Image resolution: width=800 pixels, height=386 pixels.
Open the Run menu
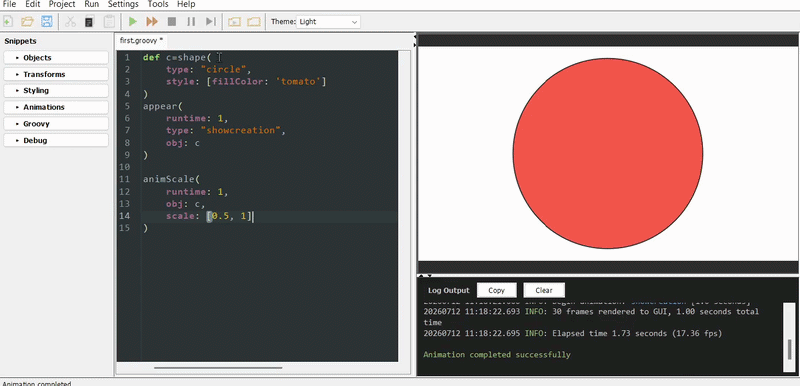coord(92,5)
